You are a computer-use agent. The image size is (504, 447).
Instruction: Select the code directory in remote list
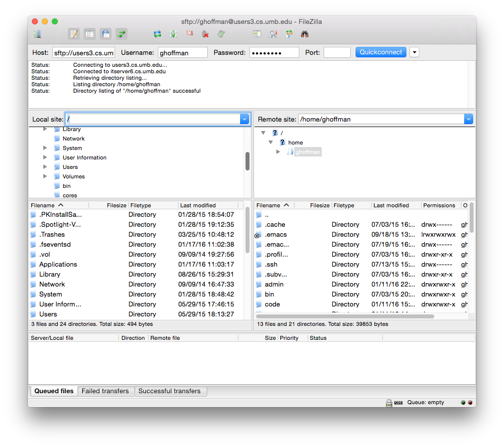362,304
